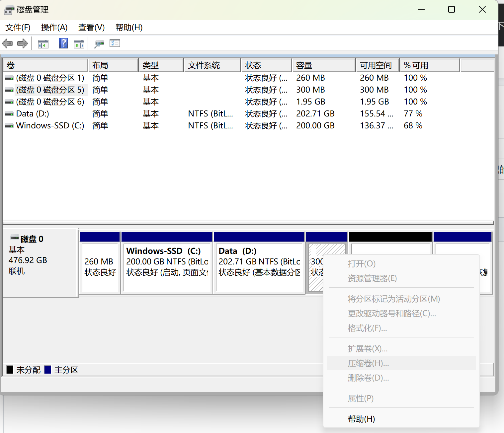Image resolution: width=504 pixels, height=433 pixels.
Task: Open the checklist settings toolbar icon
Action: 115,43
